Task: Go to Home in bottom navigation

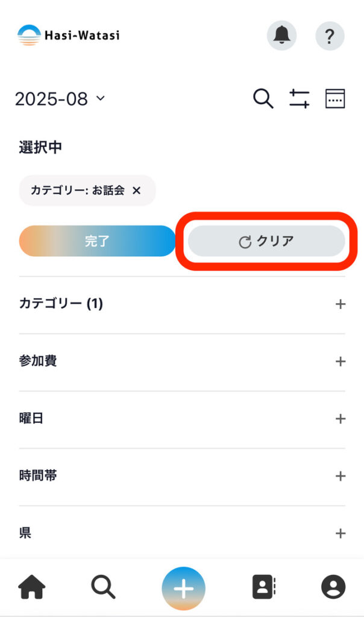Action: pos(32,587)
